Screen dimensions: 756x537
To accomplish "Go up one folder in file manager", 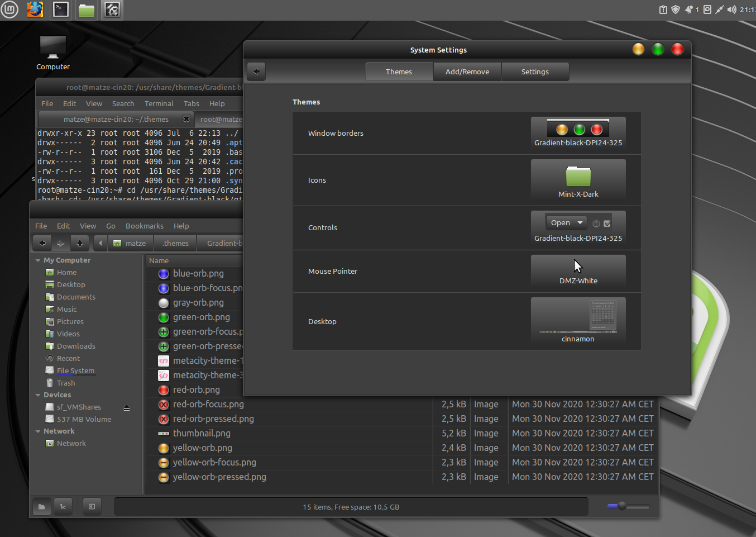I will point(80,243).
